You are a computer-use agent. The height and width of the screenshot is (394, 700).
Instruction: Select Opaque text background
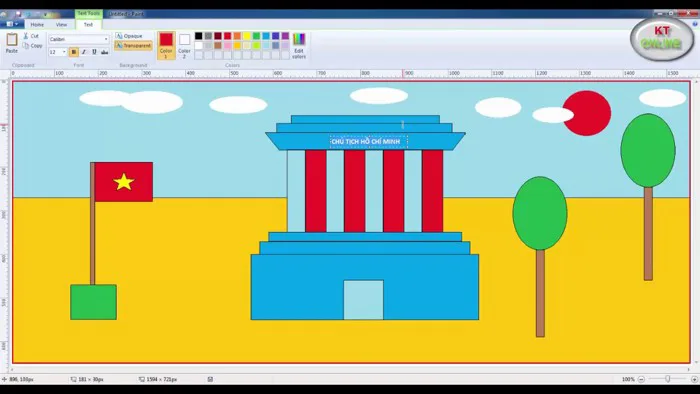point(129,36)
